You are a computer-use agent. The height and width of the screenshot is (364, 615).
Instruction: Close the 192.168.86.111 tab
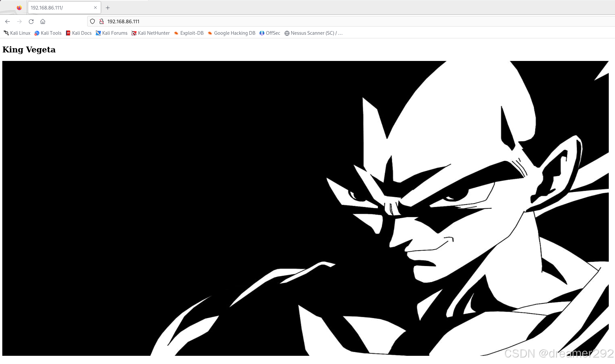95,8
